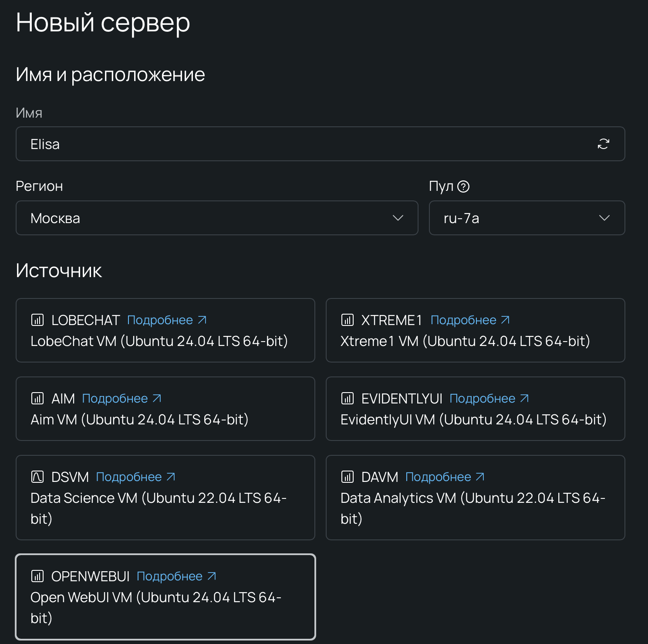The height and width of the screenshot is (644, 648).
Task: Click the DAVM title text
Action: (380, 477)
